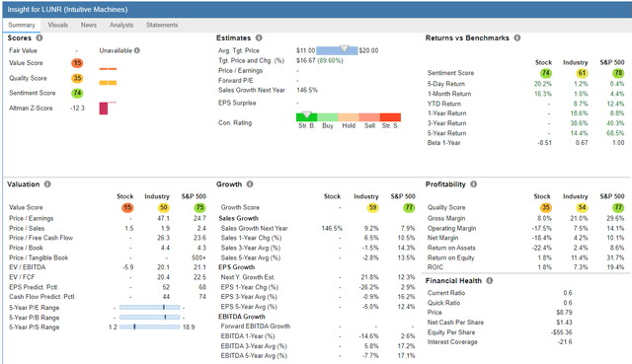
Task: Click the Industry Growth Score 59 badge
Action: point(372,207)
